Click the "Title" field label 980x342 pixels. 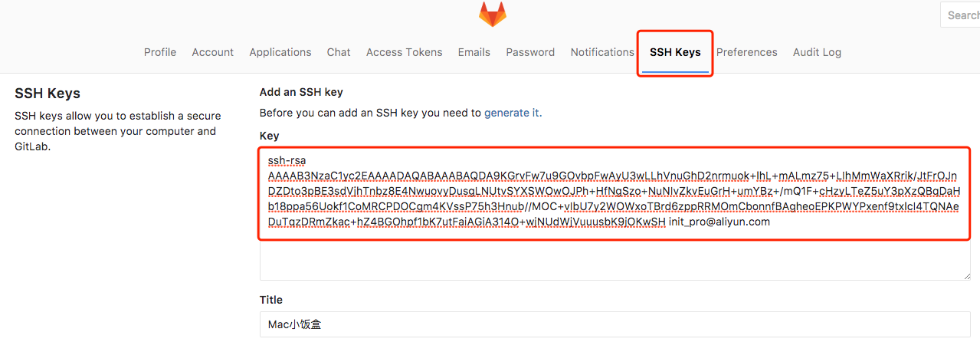pos(271,300)
